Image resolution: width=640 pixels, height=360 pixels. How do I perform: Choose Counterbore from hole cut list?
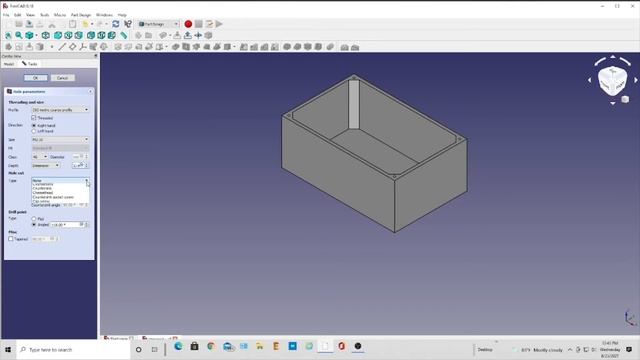[x=43, y=184]
